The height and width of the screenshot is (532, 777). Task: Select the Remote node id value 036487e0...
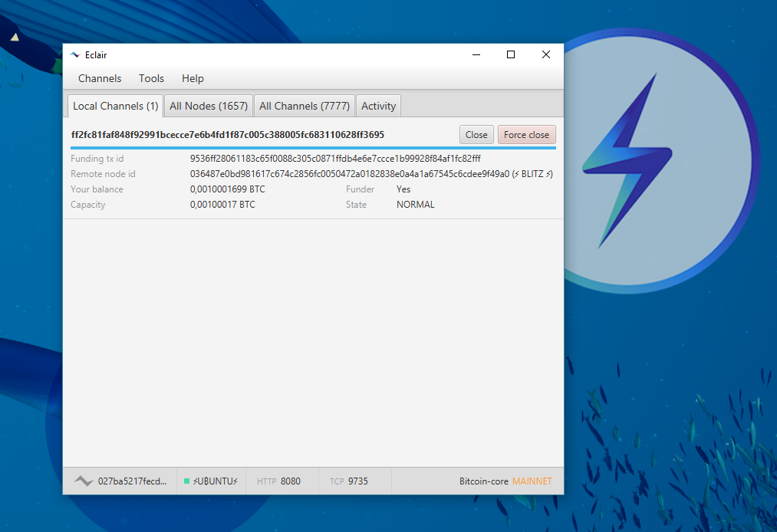tap(372, 174)
